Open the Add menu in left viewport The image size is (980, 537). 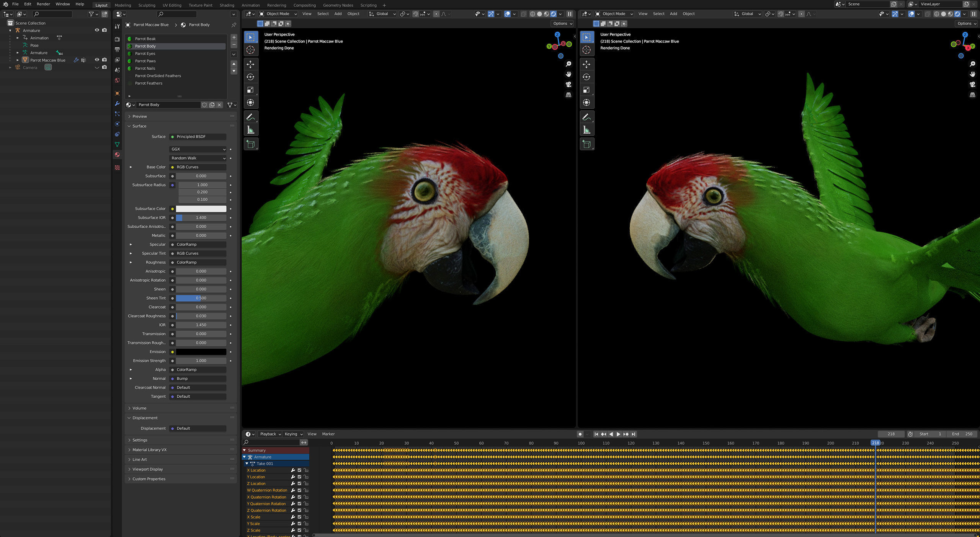point(338,14)
